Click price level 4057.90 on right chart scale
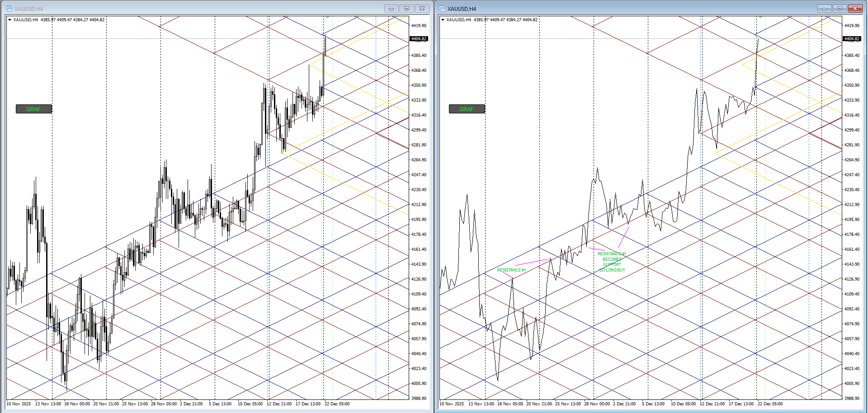Viewport: 868px width, 413px height. [852, 339]
